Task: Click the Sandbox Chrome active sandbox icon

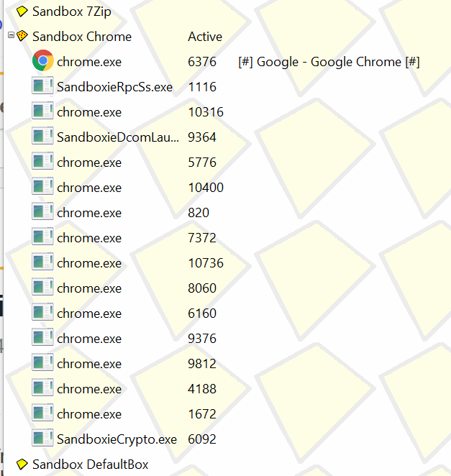Action: point(22,36)
